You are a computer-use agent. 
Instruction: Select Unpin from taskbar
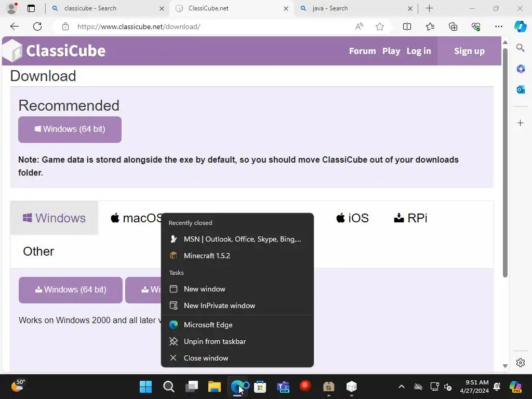tap(237, 342)
